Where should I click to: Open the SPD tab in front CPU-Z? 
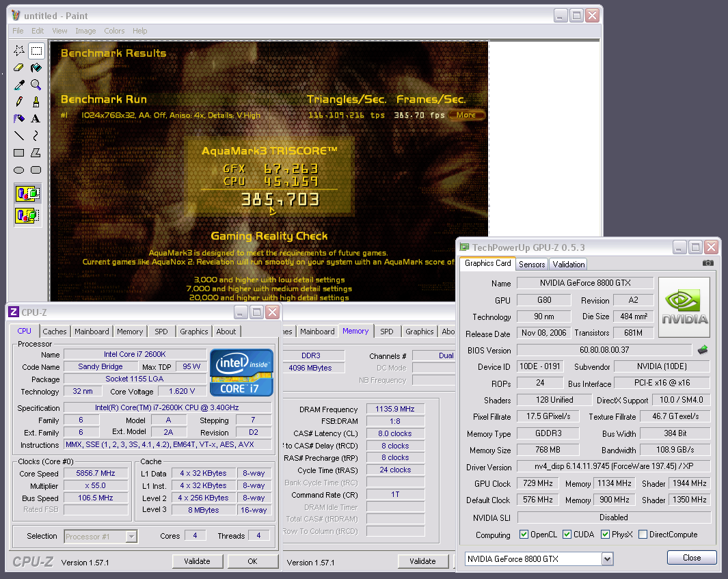pos(161,332)
